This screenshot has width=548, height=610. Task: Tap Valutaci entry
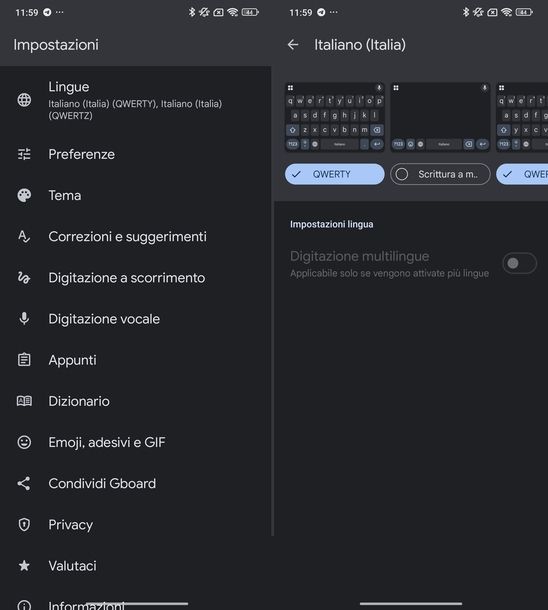[135, 566]
